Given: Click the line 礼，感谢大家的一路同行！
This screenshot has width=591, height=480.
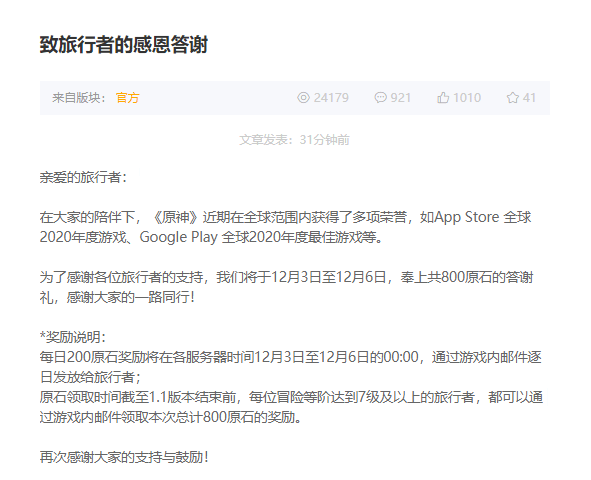Looking at the screenshot, I should 118,297.
